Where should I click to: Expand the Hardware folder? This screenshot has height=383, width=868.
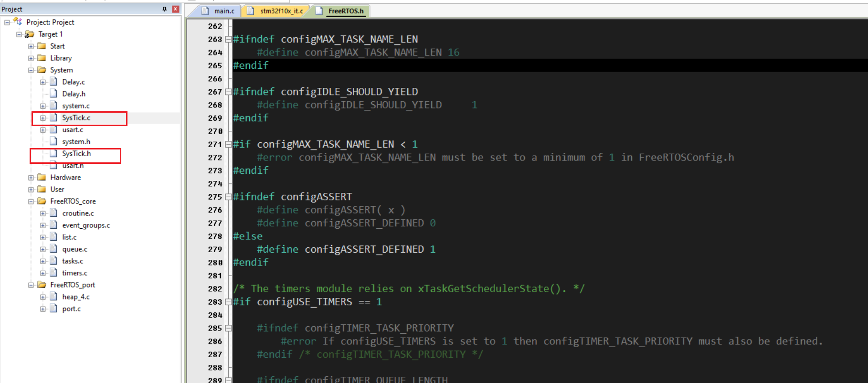(31, 178)
